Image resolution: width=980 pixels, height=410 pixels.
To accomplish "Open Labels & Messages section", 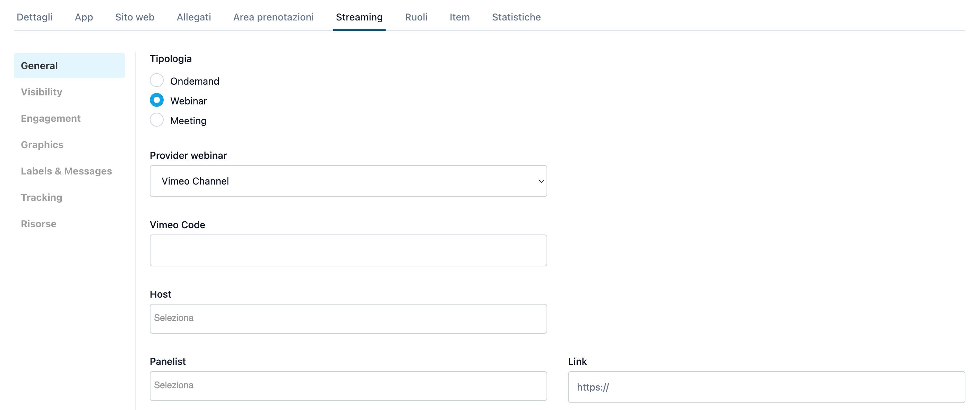I will pos(66,171).
